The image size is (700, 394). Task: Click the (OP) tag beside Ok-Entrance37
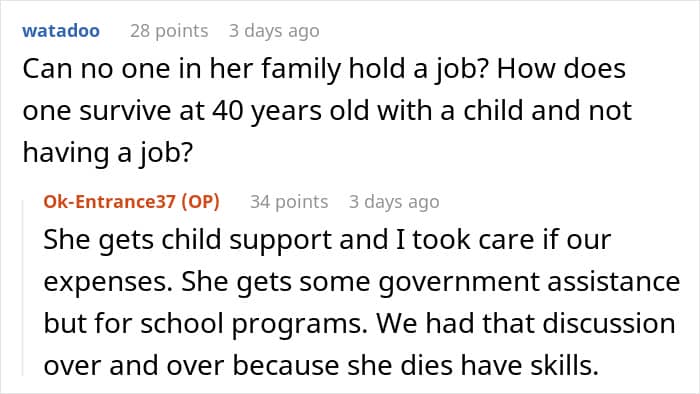coord(200,202)
